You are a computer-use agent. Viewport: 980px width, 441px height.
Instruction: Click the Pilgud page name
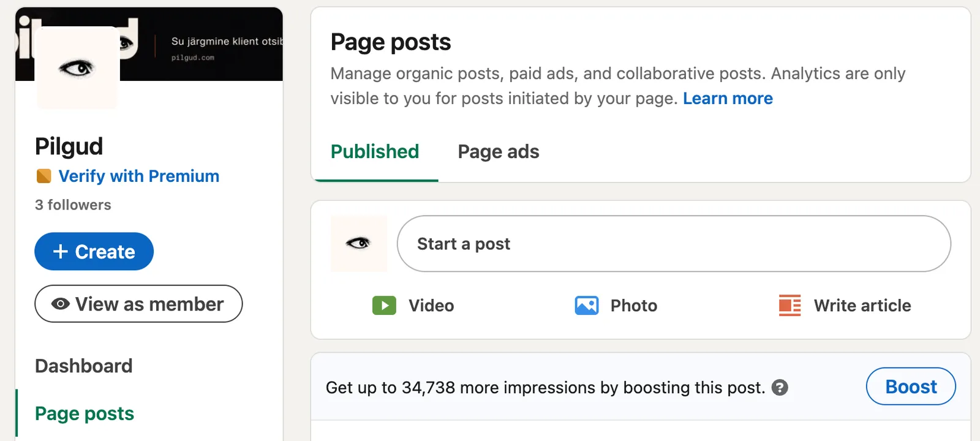coord(69,146)
